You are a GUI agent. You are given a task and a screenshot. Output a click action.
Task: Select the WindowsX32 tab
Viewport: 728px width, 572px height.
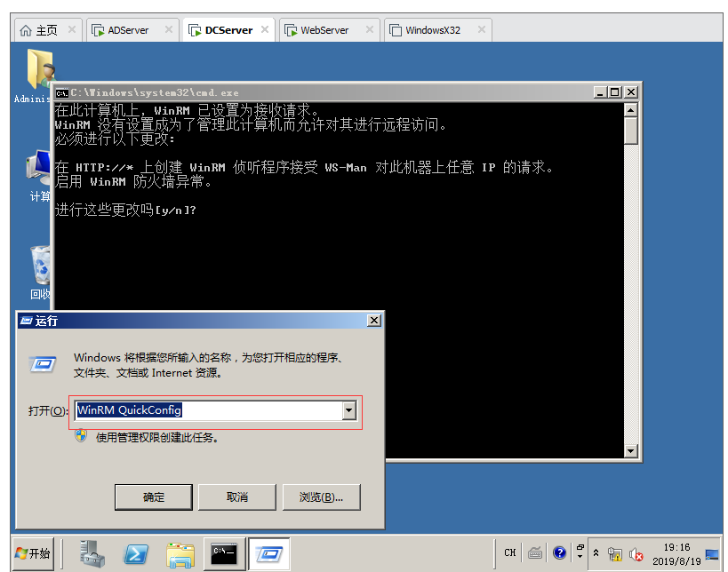coord(432,30)
